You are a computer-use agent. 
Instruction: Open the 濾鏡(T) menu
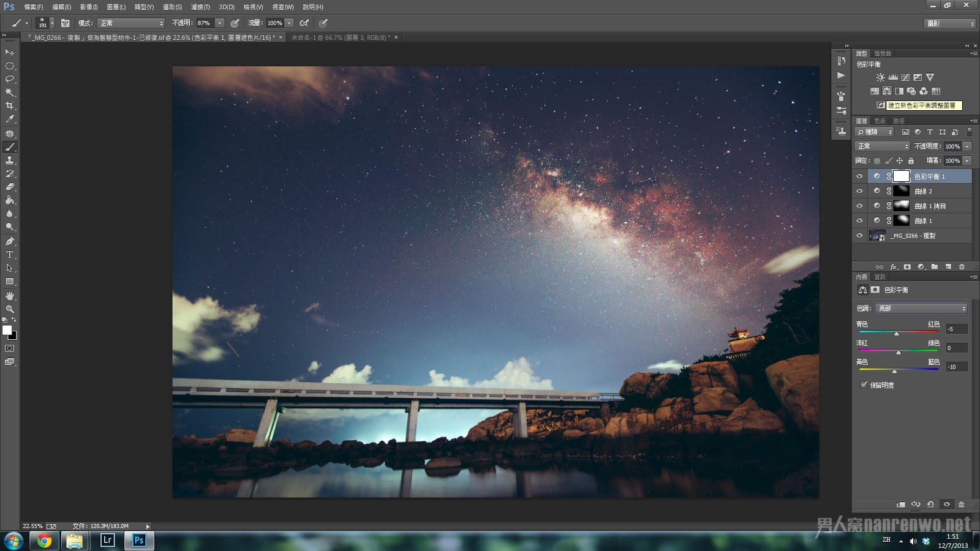pyautogui.click(x=200, y=7)
